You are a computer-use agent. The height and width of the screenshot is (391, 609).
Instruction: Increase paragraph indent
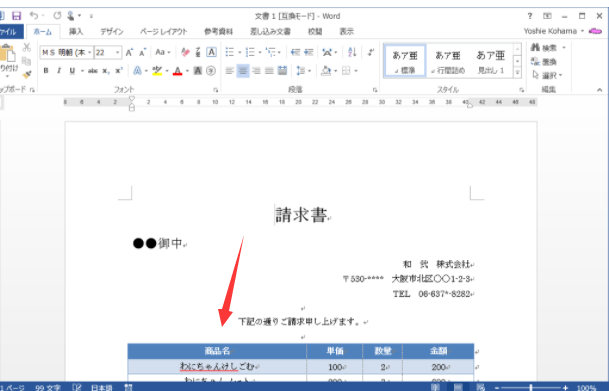[x=309, y=52]
